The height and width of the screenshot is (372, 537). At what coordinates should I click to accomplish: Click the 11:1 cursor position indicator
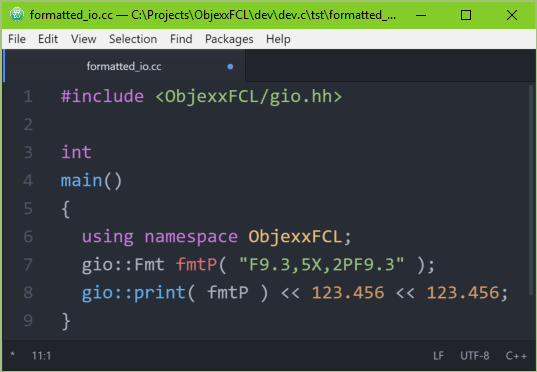tap(41, 356)
